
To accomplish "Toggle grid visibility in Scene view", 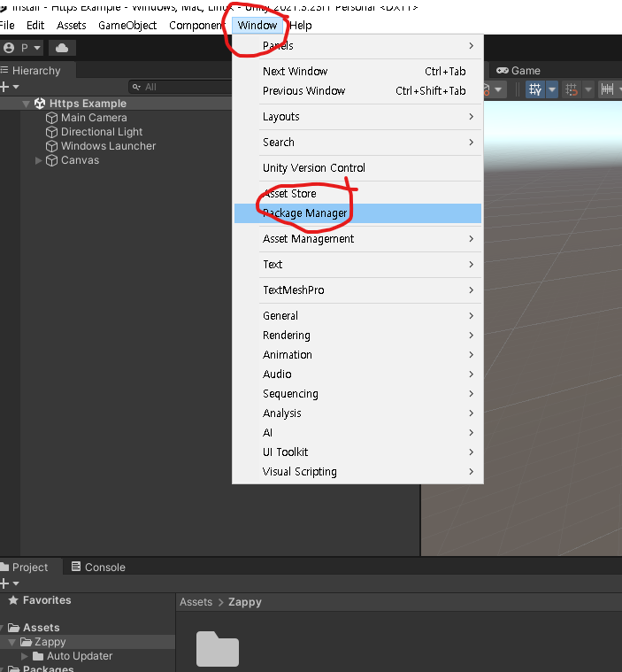I will (x=535, y=89).
